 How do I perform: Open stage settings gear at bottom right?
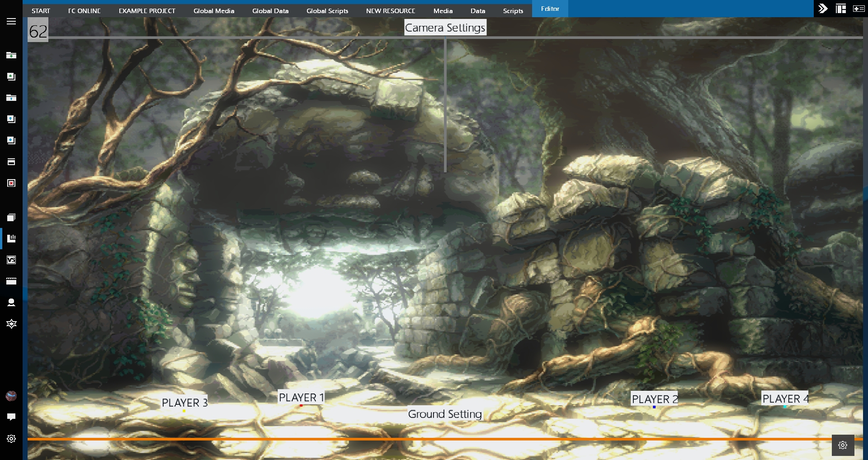(x=843, y=446)
